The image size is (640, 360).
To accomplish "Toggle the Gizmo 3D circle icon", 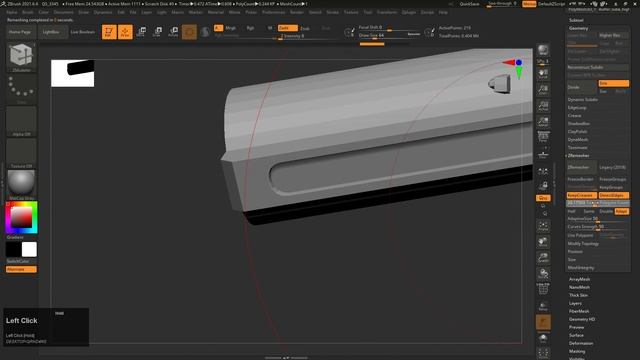I will [x=189, y=32].
